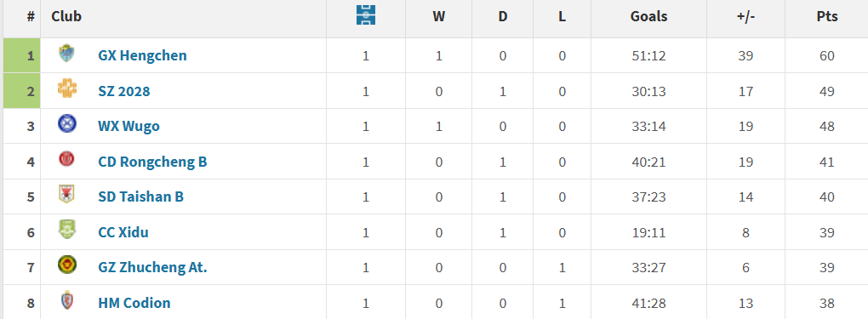Screen dimensions: 868x319
Task: Click the WX Wugo club crest
Action: tap(67, 123)
